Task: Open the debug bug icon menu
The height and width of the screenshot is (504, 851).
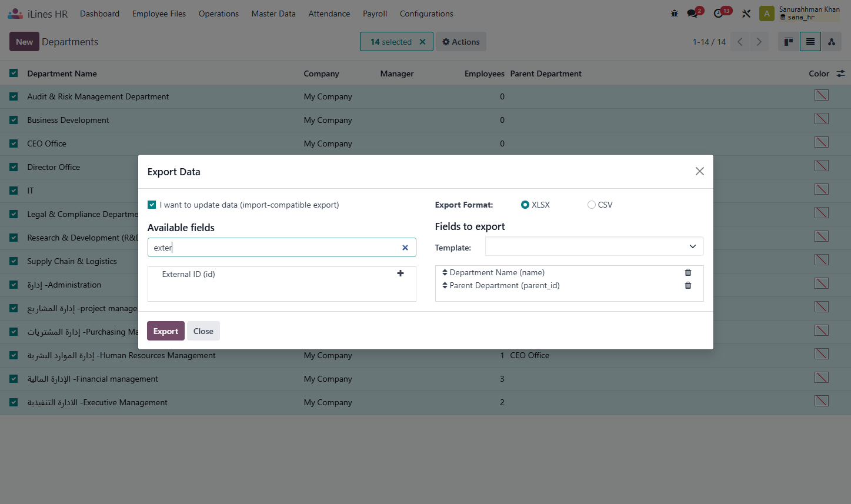Action: pyautogui.click(x=675, y=14)
